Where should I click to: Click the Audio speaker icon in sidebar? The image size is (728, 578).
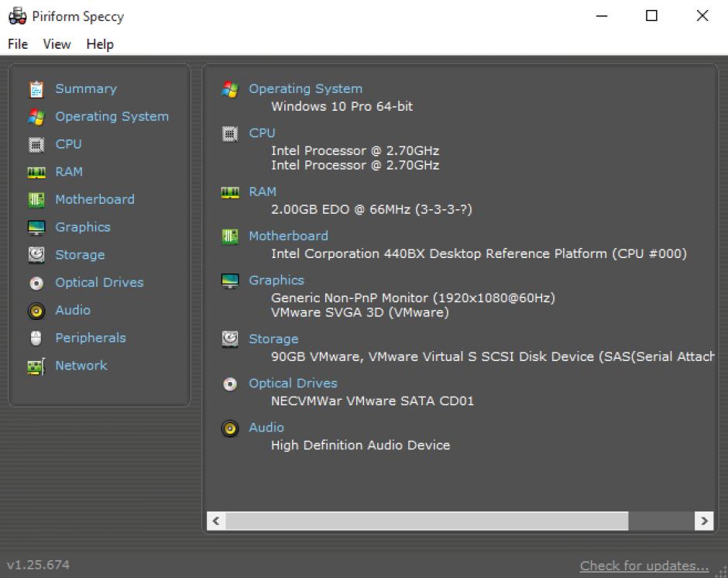pos(36,311)
